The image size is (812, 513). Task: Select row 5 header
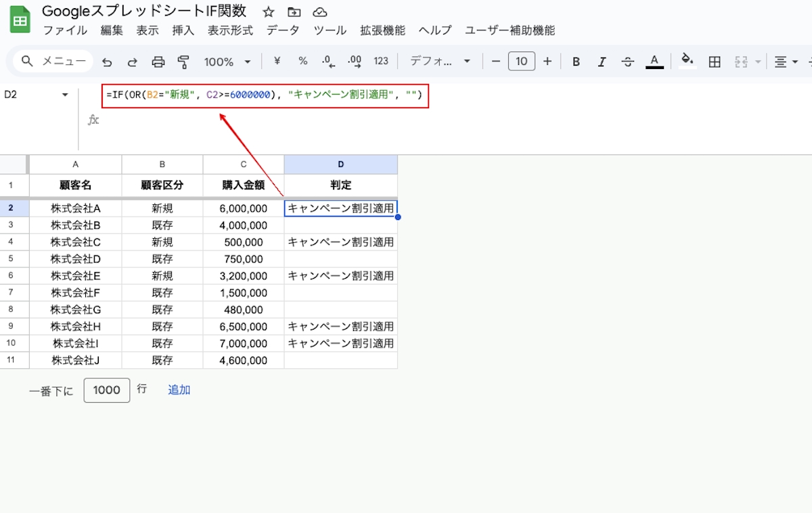point(14,259)
